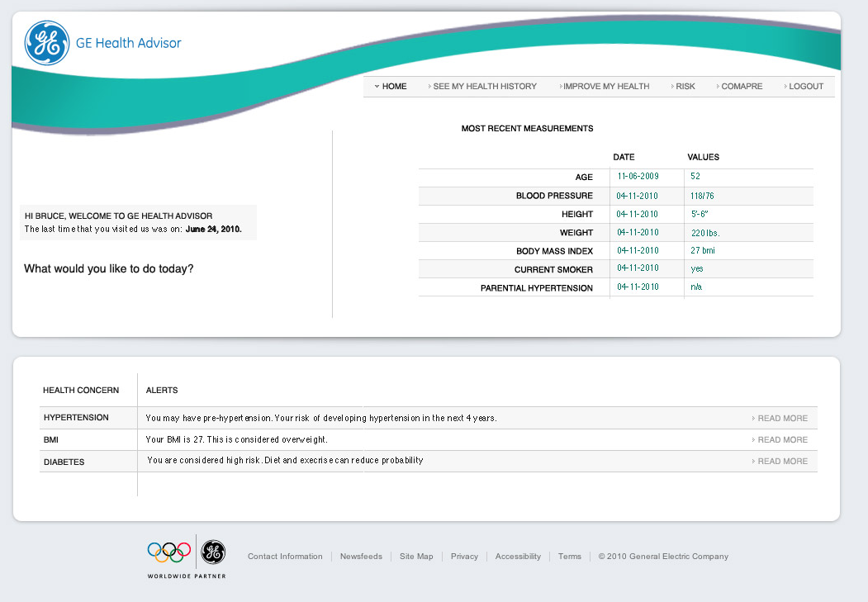Select the COMAPRE menu item
This screenshot has width=868, height=602.
tap(741, 86)
